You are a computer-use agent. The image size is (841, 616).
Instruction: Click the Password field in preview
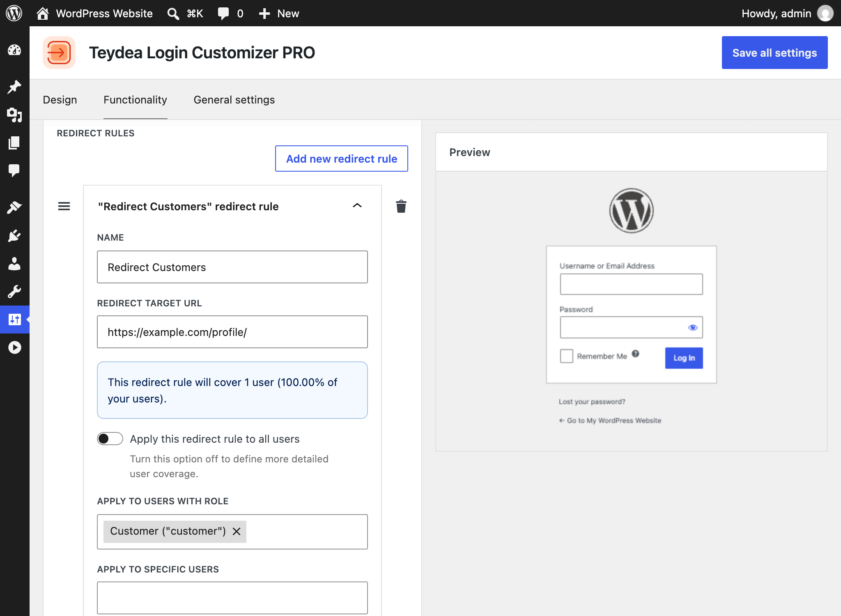point(631,327)
